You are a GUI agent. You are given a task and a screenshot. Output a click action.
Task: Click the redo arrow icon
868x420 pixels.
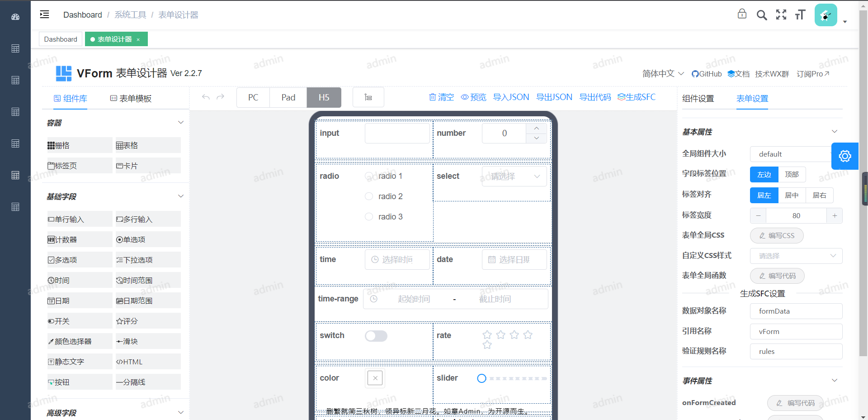coord(220,97)
